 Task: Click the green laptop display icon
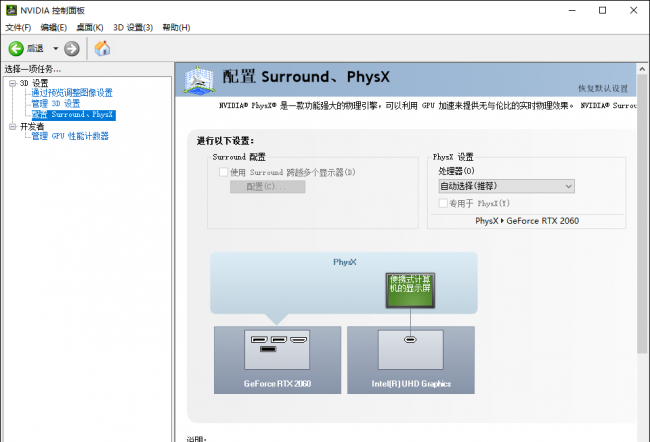click(410, 290)
